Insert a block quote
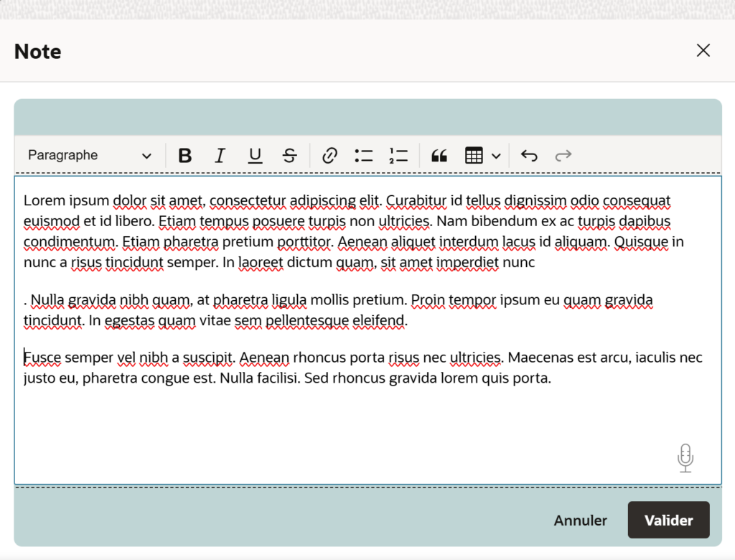 439,156
